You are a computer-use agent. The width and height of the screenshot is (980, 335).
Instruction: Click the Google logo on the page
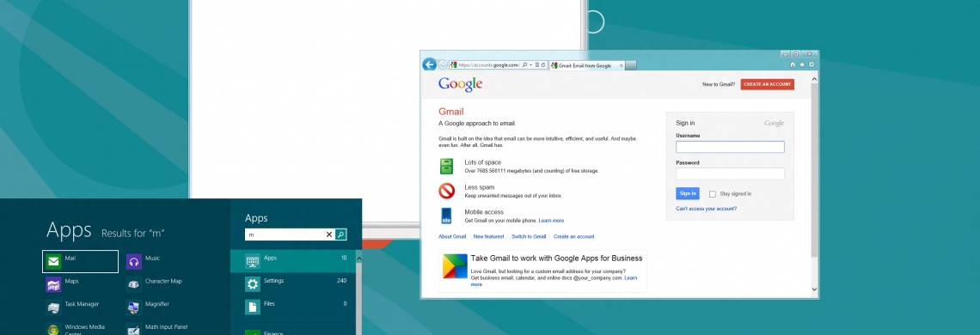click(x=460, y=84)
